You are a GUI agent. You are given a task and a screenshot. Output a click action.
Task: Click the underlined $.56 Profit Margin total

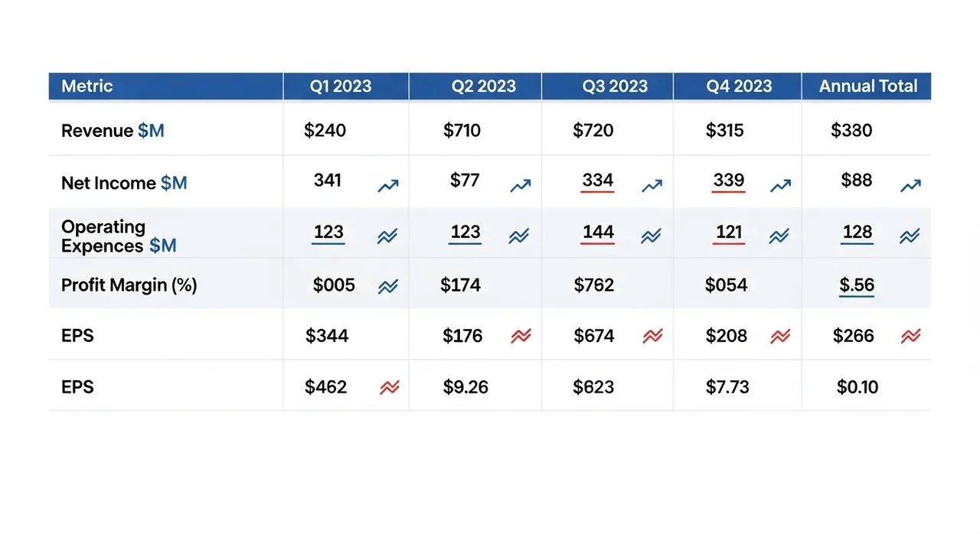857,285
